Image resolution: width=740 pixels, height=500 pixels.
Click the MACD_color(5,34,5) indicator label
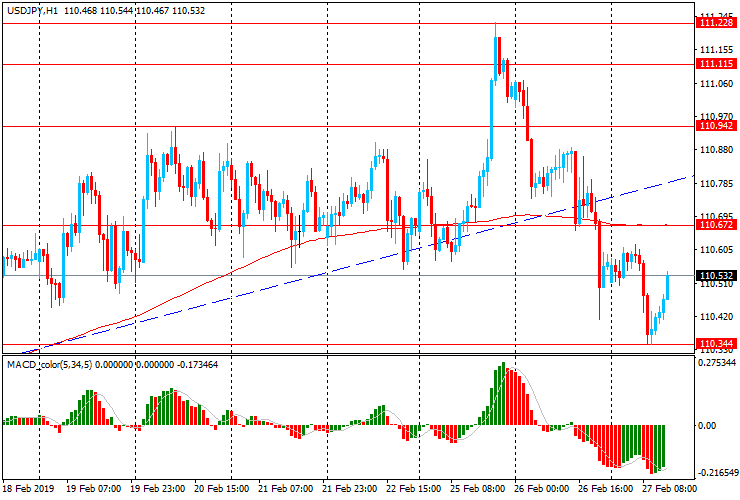point(50,365)
